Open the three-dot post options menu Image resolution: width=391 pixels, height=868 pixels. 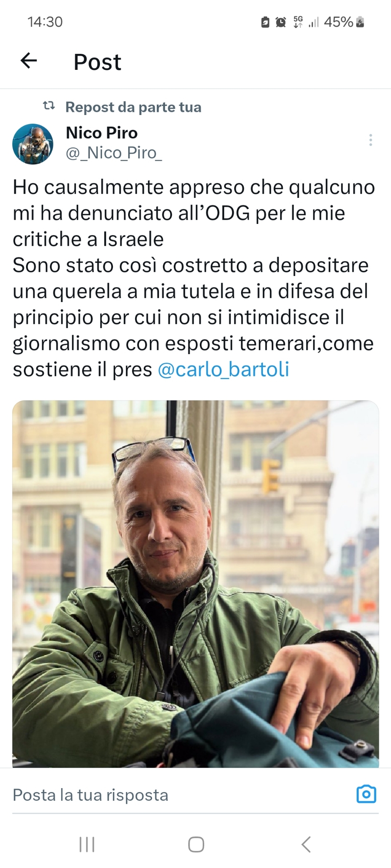point(370,140)
